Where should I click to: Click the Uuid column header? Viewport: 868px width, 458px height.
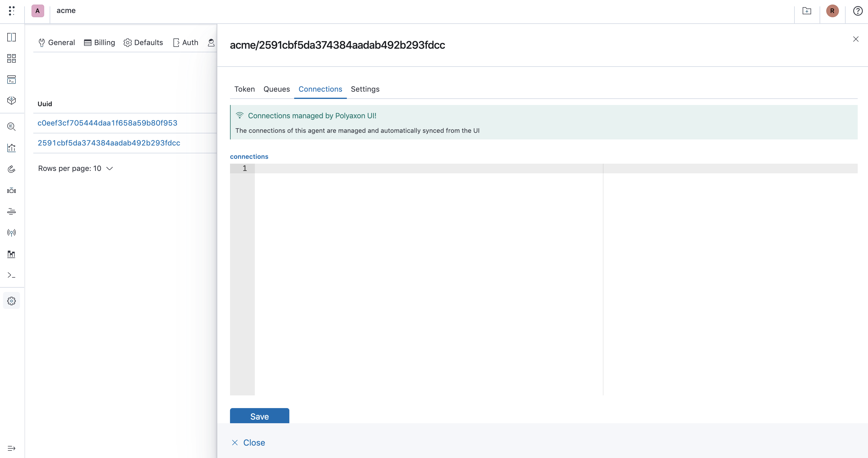pos(45,104)
